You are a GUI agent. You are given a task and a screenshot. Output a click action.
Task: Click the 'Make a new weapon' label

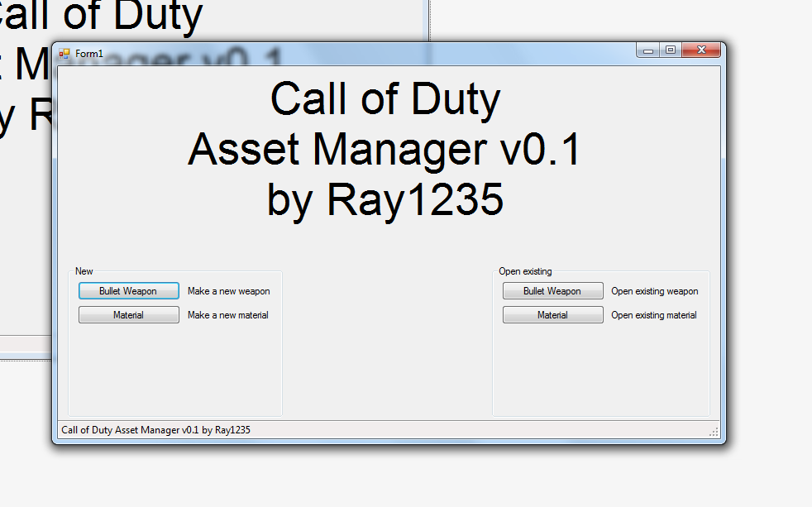[229, 291]
